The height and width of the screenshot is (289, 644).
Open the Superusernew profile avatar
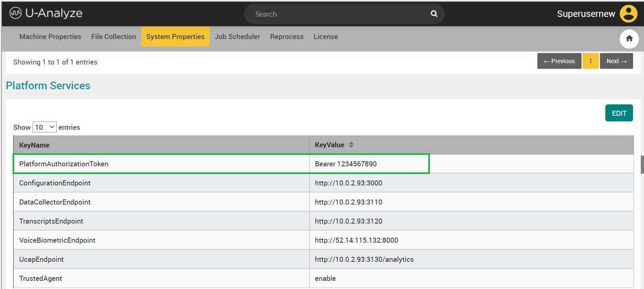[628, 14]
